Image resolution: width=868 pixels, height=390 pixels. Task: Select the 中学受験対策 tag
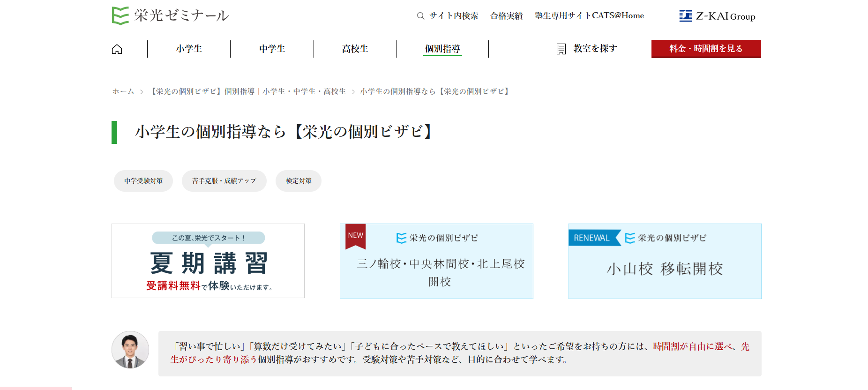click(x=143, y=181)
